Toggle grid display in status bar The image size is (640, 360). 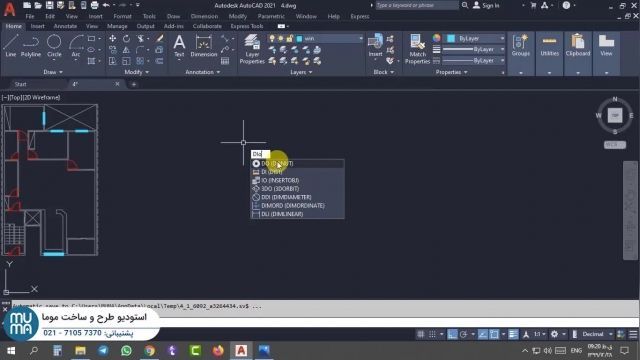(x=420, y=335)
